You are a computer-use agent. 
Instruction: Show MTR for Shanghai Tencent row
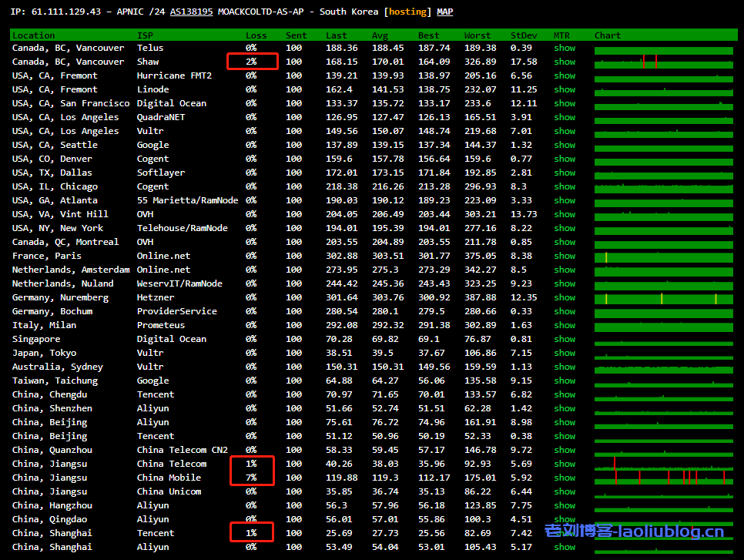pos(565,533)
